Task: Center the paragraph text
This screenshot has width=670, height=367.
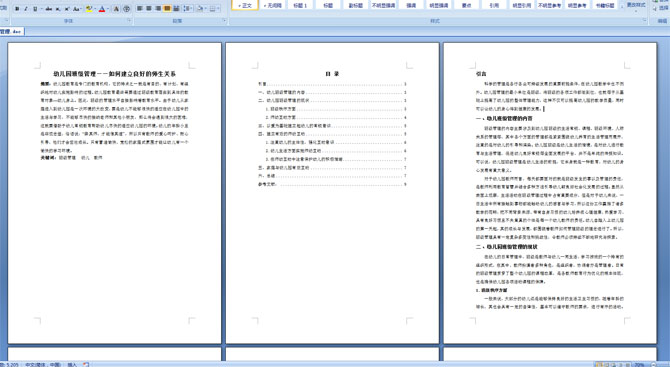Action: 149,8
